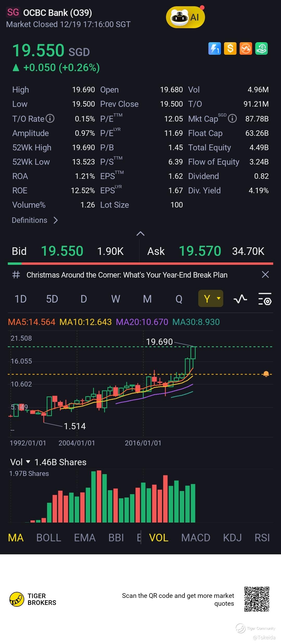Tap the Tiger Community watermark logo
This screenshot has width=281, height=644.
(256, 628)
